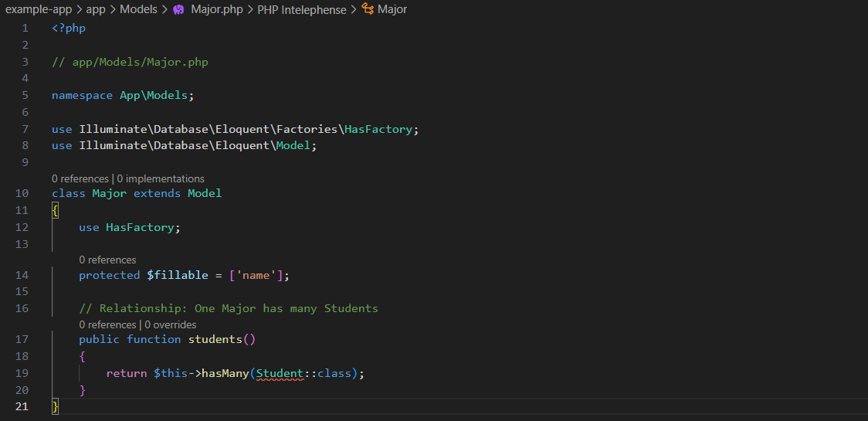Click 'Model' at end of line 8
The image size is (868, 421).
[x=293, y=146]
